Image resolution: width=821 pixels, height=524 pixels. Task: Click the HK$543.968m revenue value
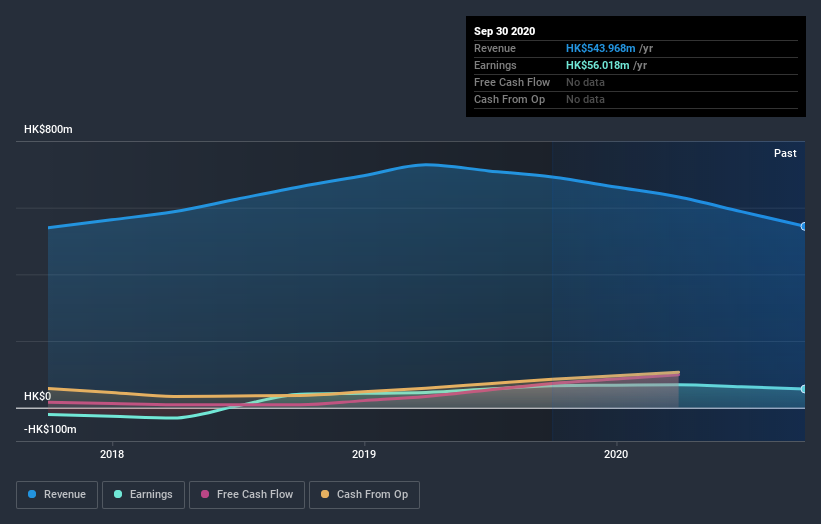point(601,48)
